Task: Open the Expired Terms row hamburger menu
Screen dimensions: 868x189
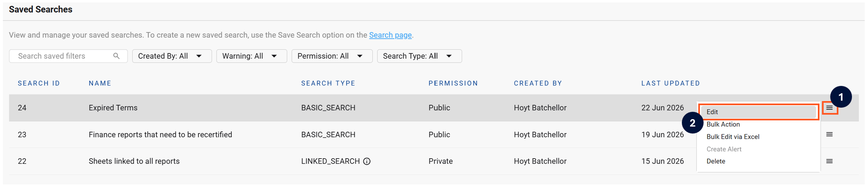Action: [x=829, y=108]
